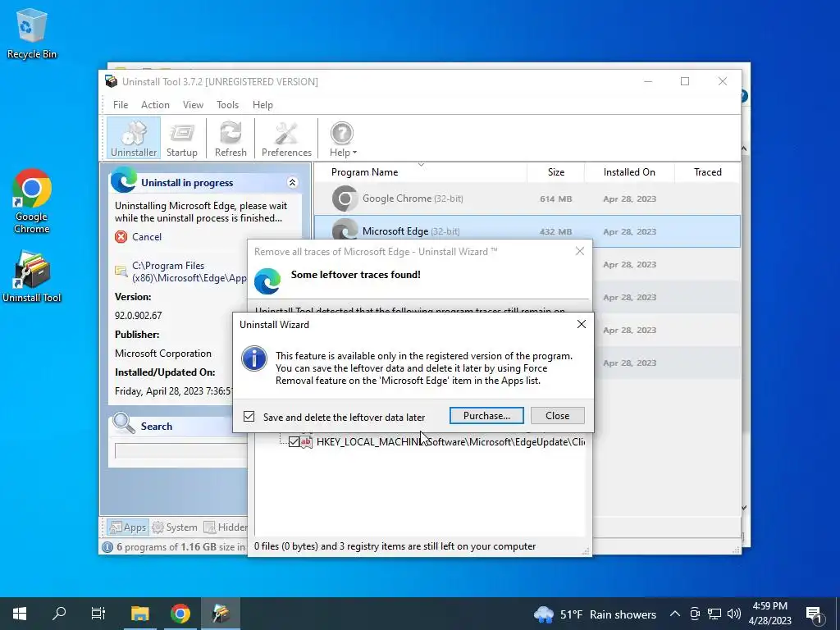The width and height of the screenshot is (840, 630).
Task: Open the Windows Start menu
Action: (x=20, y=614)
